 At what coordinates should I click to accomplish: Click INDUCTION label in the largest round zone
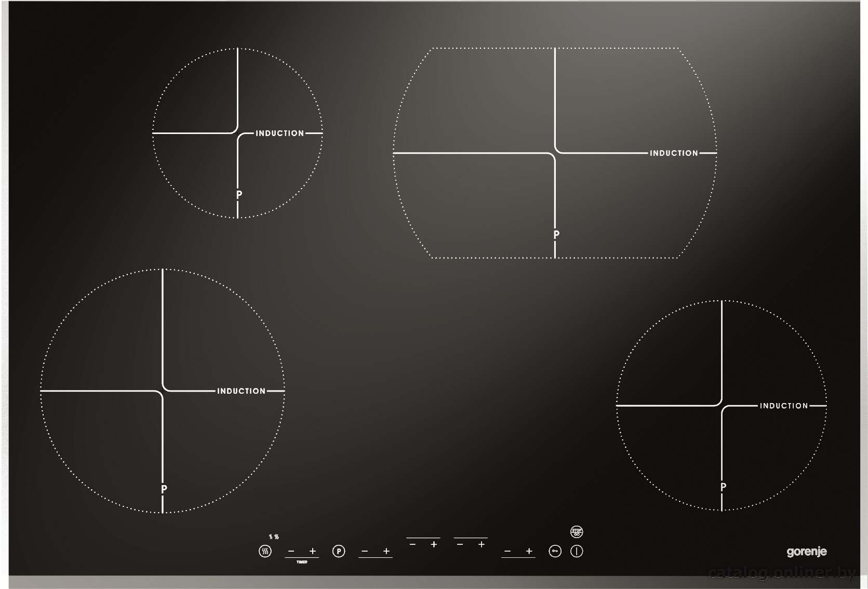tap(241, 391)
